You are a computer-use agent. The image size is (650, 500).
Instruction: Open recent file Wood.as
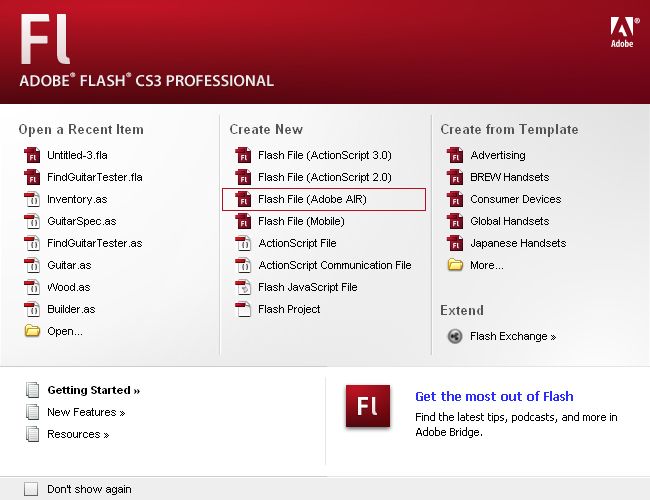(x=69, y=287)
